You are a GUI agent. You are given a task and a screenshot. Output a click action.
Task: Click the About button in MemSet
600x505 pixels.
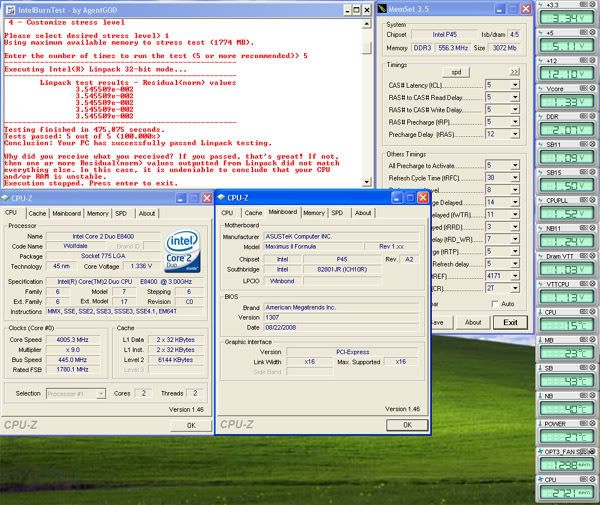coord(473,322)
